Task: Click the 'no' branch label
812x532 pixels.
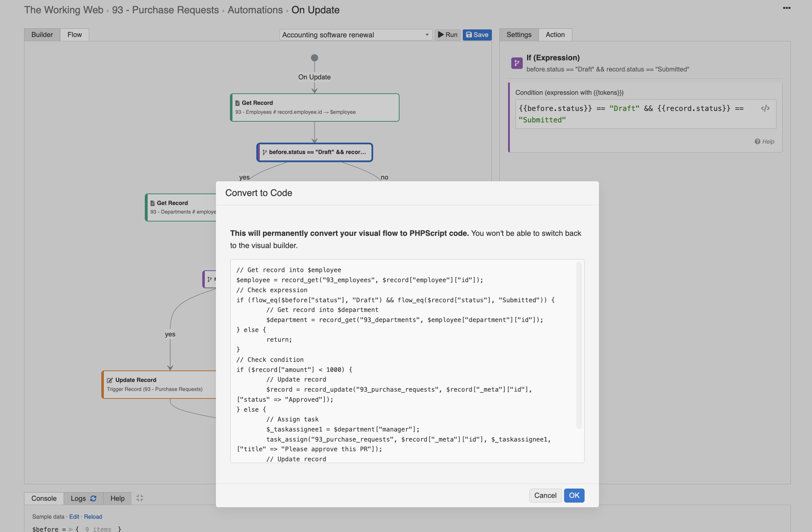Action: click(x=384, y=177)
